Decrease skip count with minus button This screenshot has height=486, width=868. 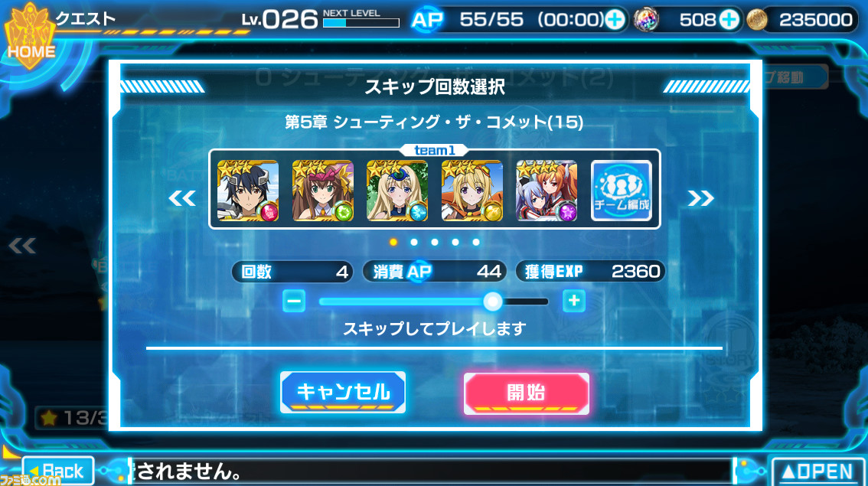(x=294, y=301)
